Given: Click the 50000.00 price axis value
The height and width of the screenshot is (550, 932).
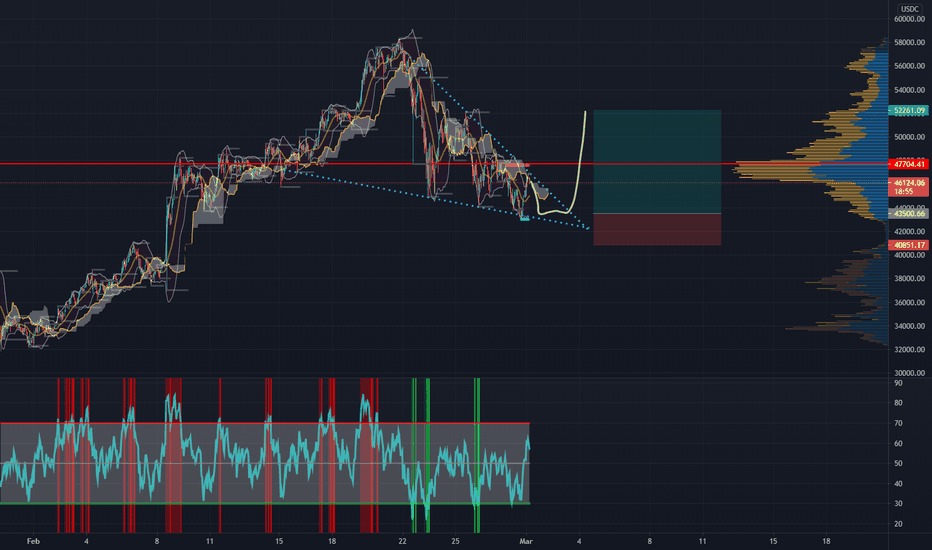Looking at the screenshot, I should 909,137.
